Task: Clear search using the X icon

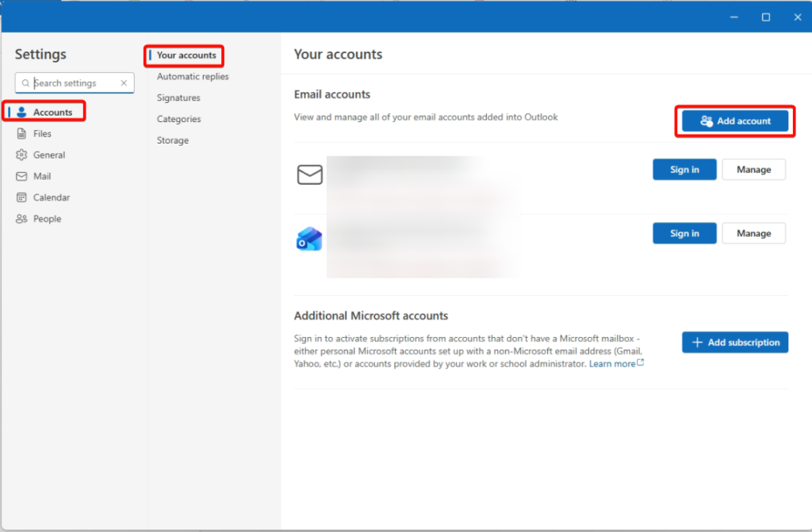Action: pyautogui.click(x=124, y=83)
